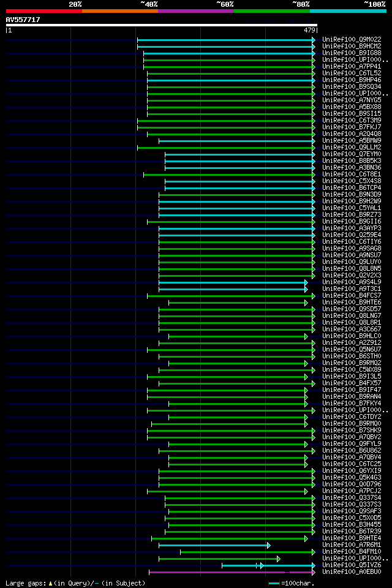This screenshot has width=392, height=588.
Task: Select the UniRef100_A7R6M1 label
Action: coord(352,546)
